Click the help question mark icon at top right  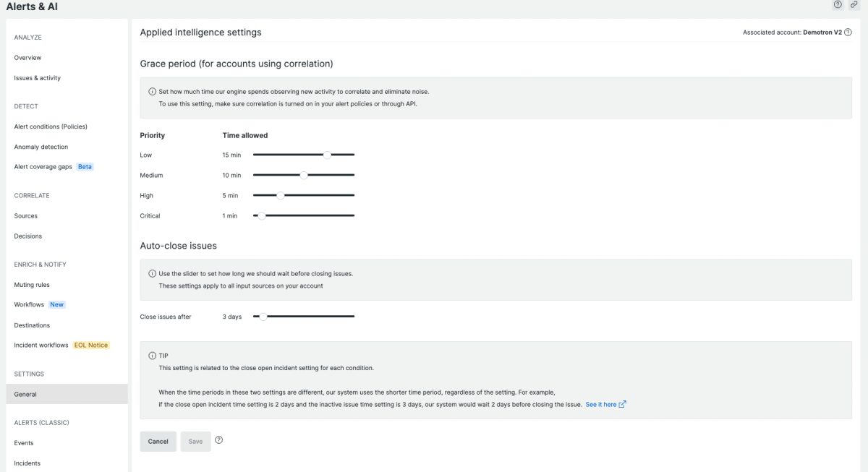(x=838, y=5)
